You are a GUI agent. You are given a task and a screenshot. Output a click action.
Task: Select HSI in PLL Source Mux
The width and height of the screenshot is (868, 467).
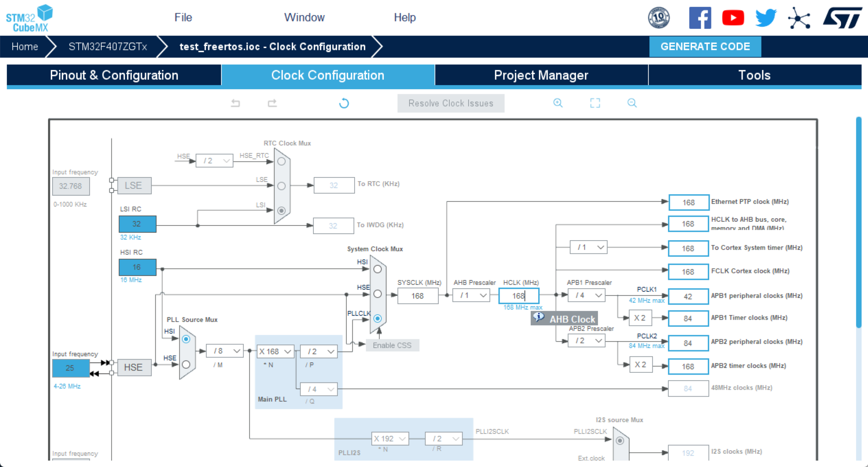186,339
